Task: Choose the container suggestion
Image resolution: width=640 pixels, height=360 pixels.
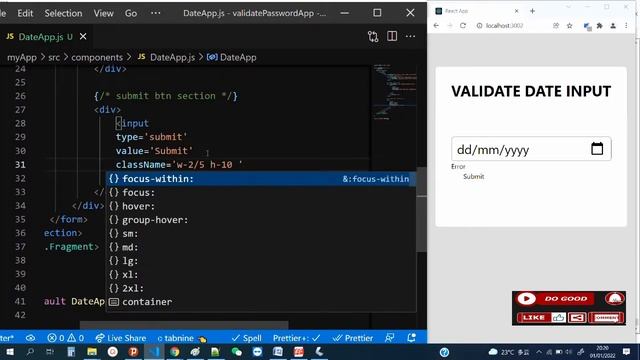Action: click(261, 302)
